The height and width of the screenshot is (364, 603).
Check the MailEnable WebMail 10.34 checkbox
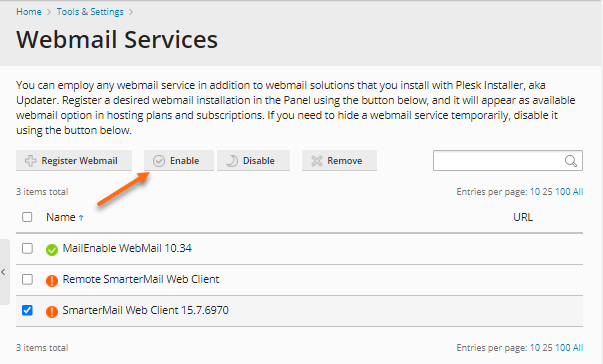[x=27, y=249]
